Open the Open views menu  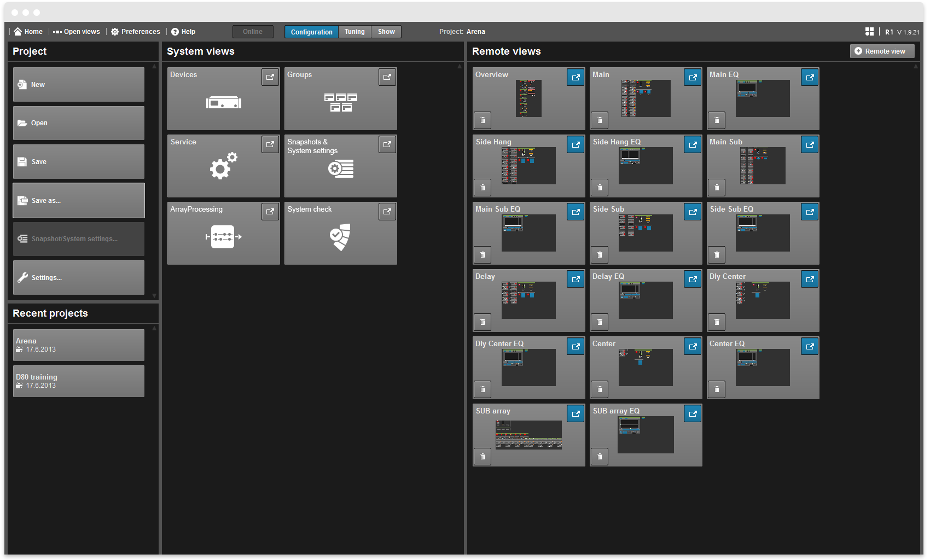pyautogui.click(x=77, y=32)
